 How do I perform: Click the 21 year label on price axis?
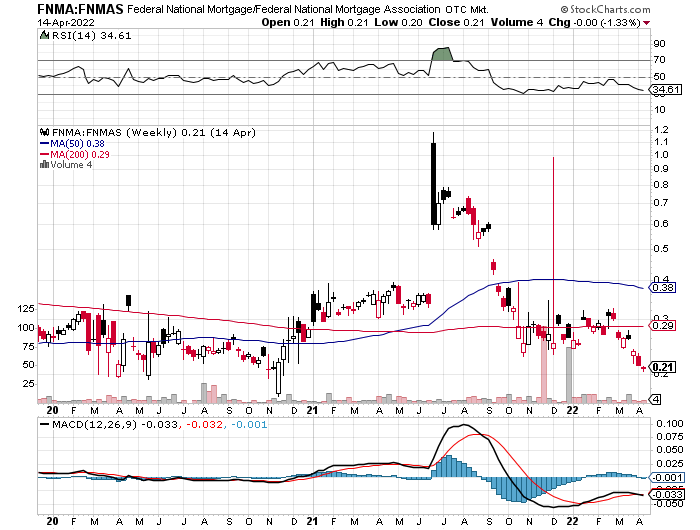[x=312, y=410]
